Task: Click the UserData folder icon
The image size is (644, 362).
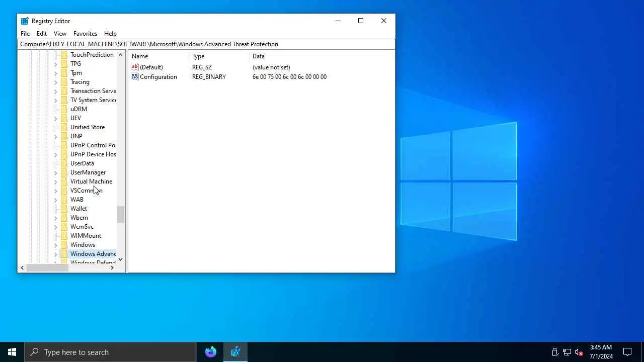Action: pyautogui.click(x=64, y=163)
